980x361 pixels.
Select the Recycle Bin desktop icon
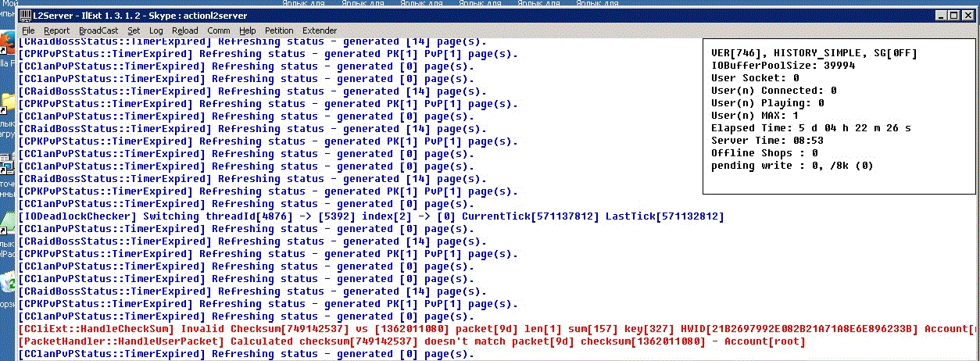point(7,283)
